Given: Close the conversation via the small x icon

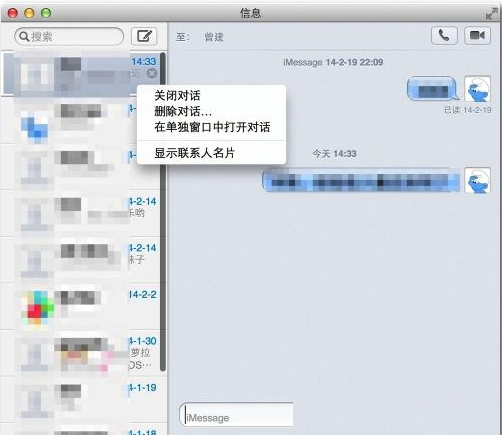Looking at the screenshot, I should [152, 73].
